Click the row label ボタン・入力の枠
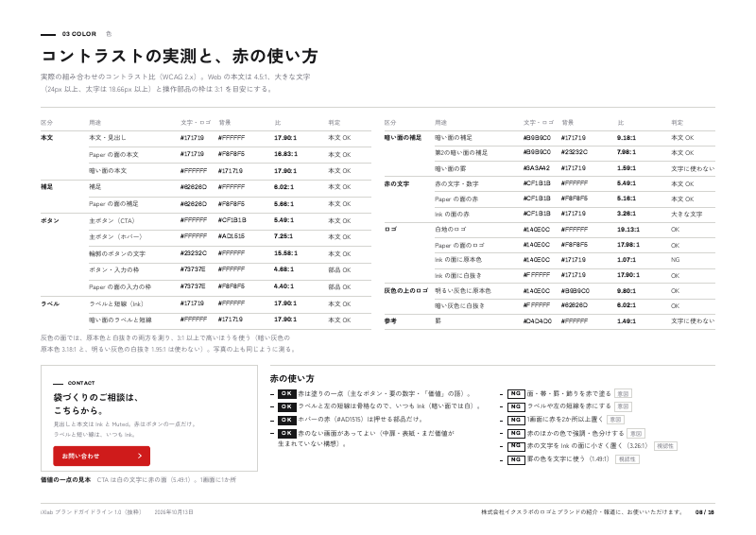 (114, 269)
